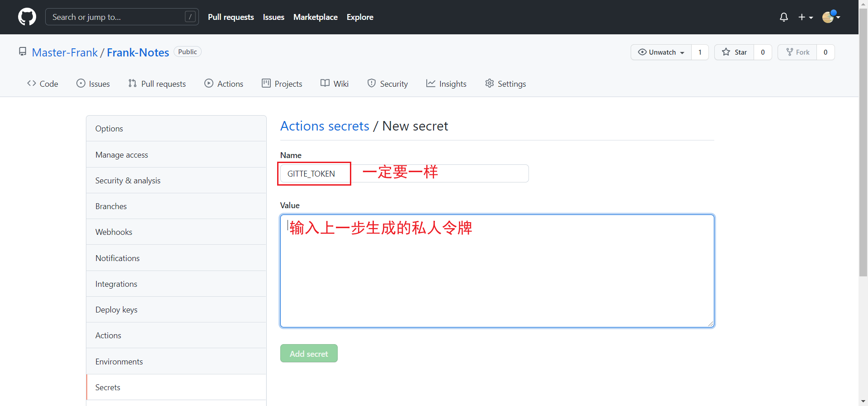Click the Star button

pos(734,52)
